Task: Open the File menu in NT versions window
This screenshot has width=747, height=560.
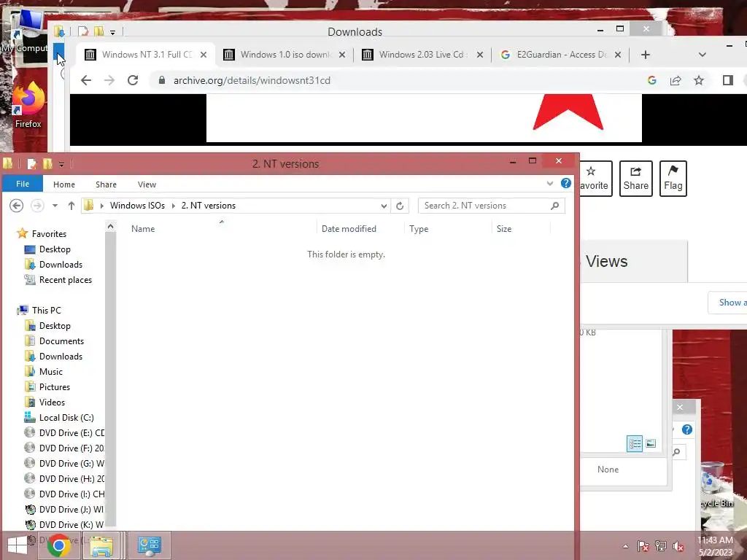Action: click(x=23, y=184)
